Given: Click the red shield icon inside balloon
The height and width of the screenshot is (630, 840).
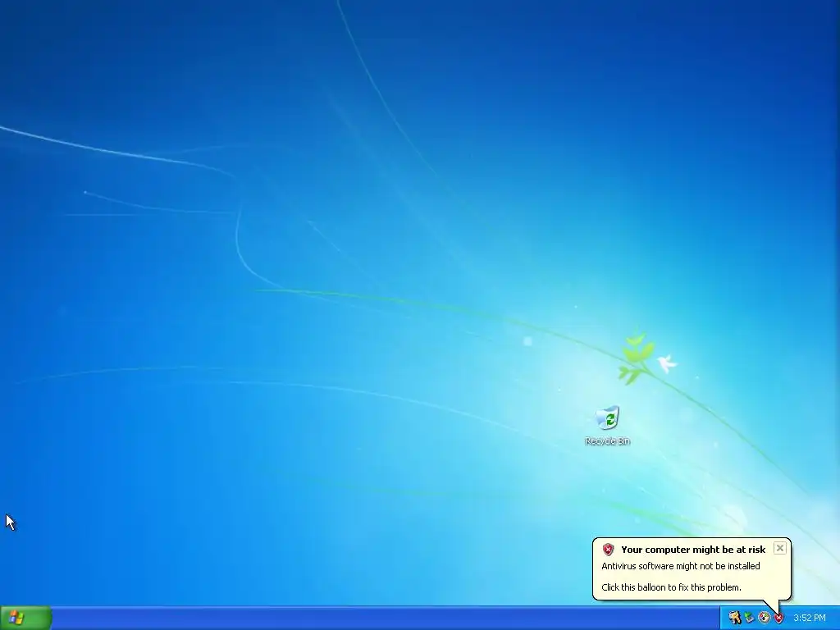Looking at the screenshot, I should (x=608, y=549).
